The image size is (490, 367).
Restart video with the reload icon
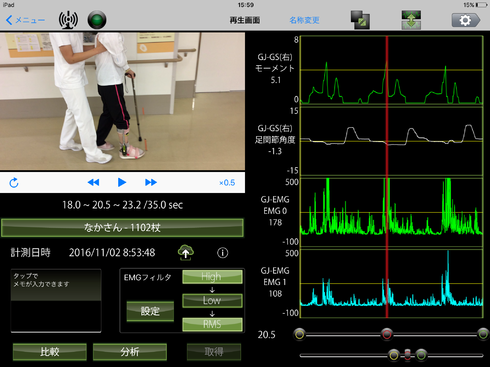tap(14, 183)
